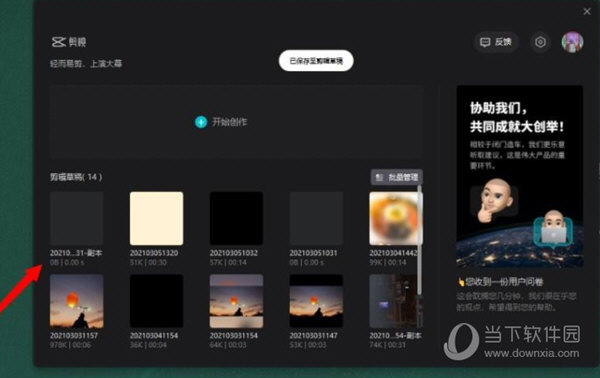Click the 剪辑草稿(14) heading
The width and height of the screenshot is (600, 378).
coord(76,177)
